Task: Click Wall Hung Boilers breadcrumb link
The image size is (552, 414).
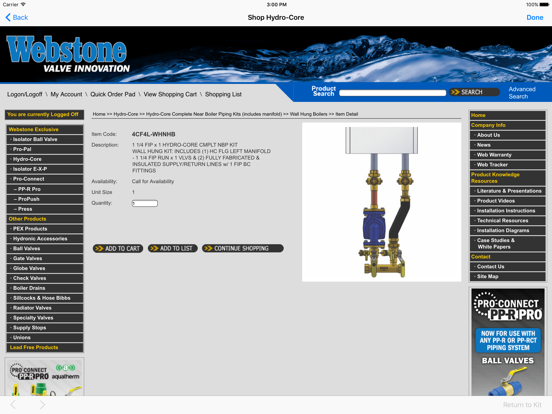Action: 308,114
